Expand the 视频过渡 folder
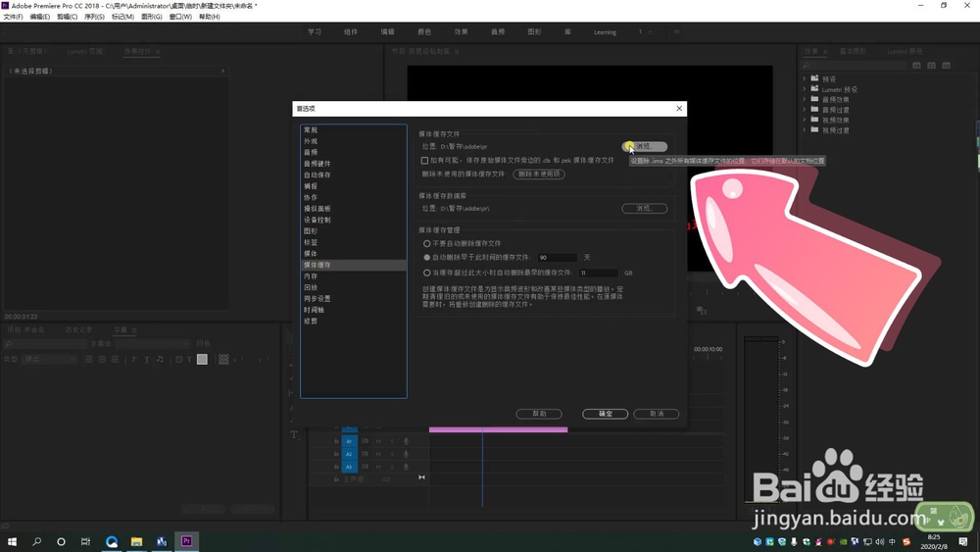Viewport: 980px width, 552px height. 805,130
